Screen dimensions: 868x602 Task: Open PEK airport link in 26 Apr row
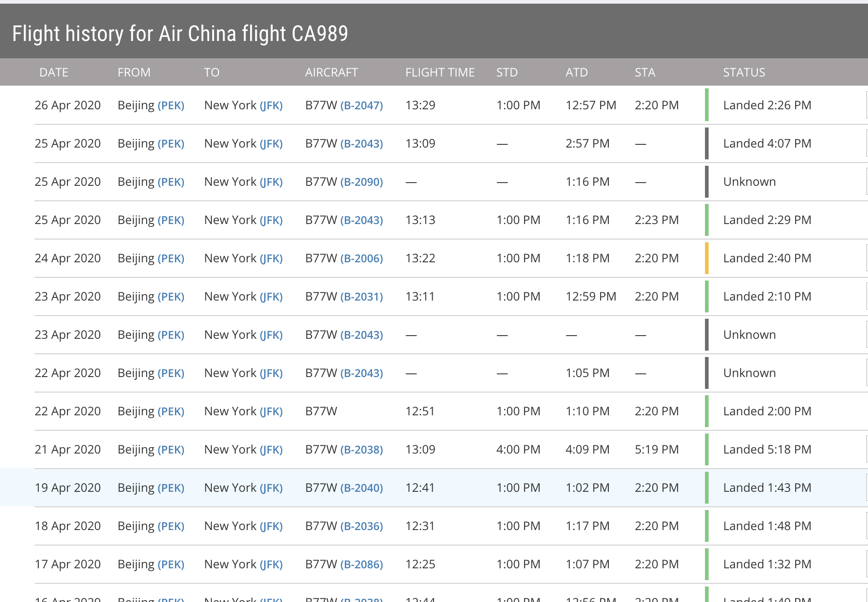(171, 106)
